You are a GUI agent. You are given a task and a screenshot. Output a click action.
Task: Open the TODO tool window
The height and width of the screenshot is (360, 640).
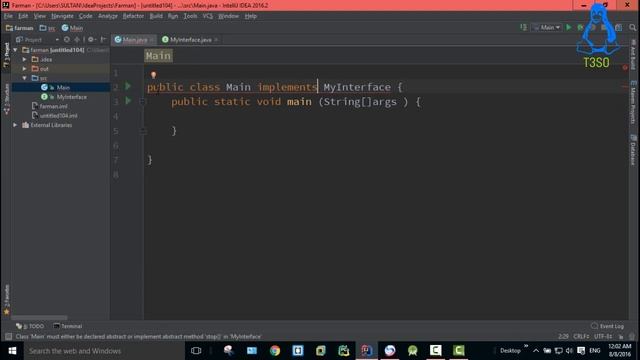tap(30, 326)
